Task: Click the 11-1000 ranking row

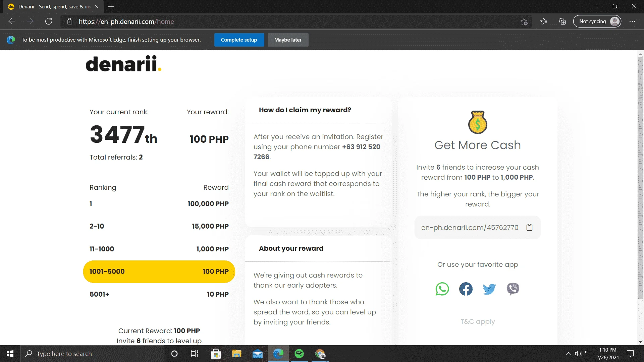Action: pyautogui.click(x=159, y=249)
